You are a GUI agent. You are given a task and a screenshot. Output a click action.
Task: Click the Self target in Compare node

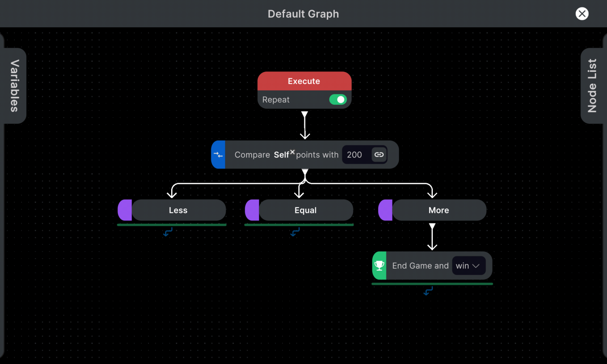coord(281,155)
